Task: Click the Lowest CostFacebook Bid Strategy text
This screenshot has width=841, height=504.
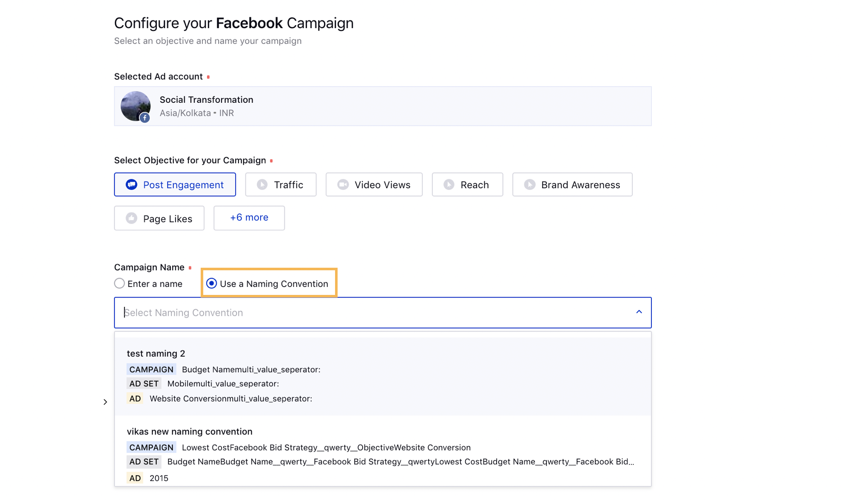Action: (326, 447)
